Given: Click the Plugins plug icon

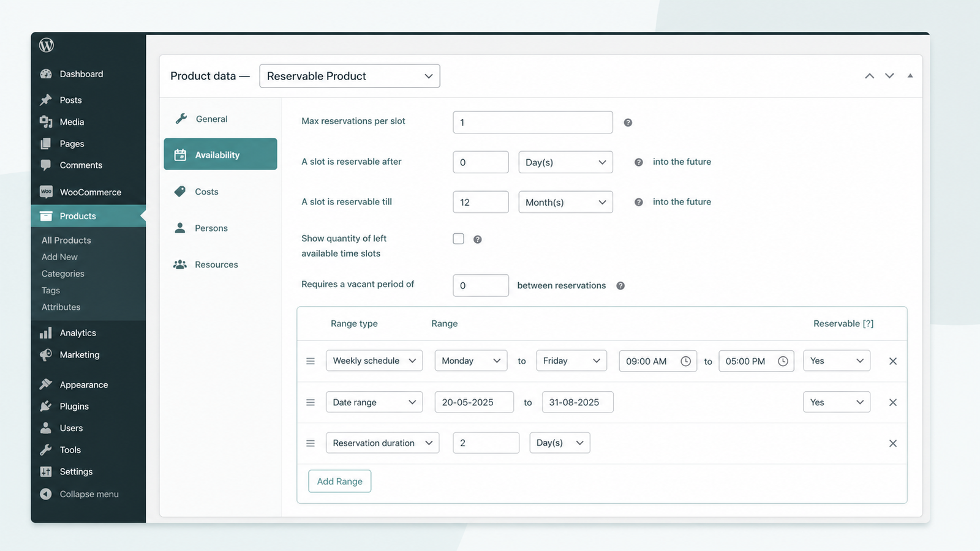Looking at the screenshot, I should coord(46,407).
